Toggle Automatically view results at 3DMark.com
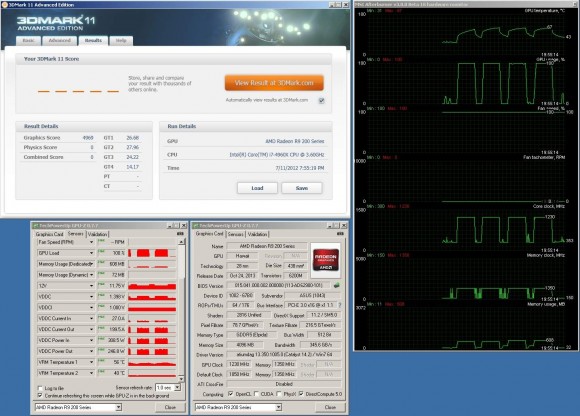 [321, 101]
